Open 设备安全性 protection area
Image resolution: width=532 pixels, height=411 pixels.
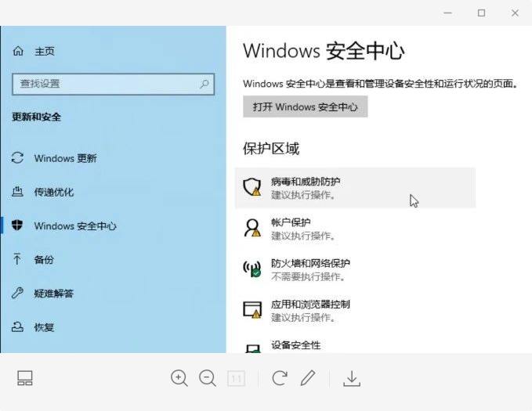(x=296, y=345)
